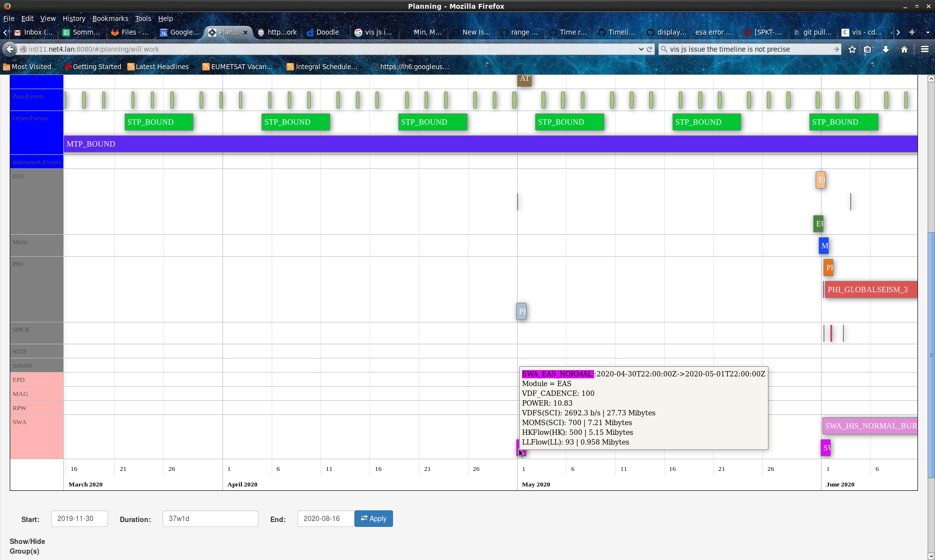The image size is (935, 560).
Task: Open the Firefox hamburger menu
Action: coord(925,49)
